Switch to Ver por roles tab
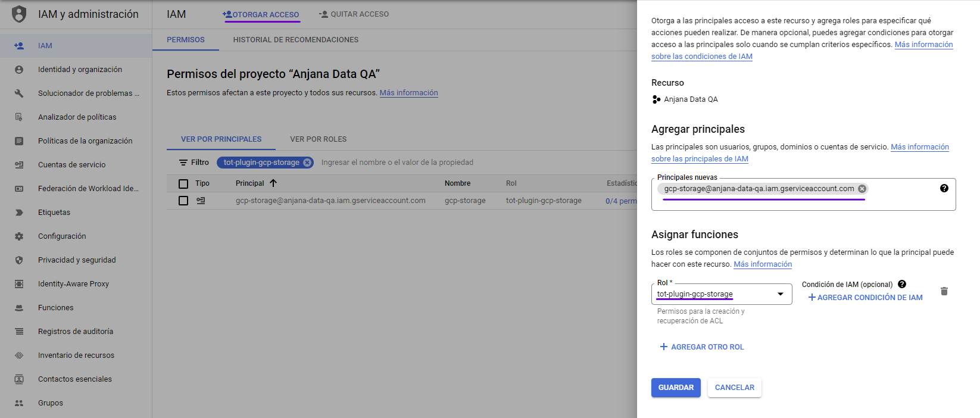The height and width of the screenshot is (418, 980). (x=318, y=139)
